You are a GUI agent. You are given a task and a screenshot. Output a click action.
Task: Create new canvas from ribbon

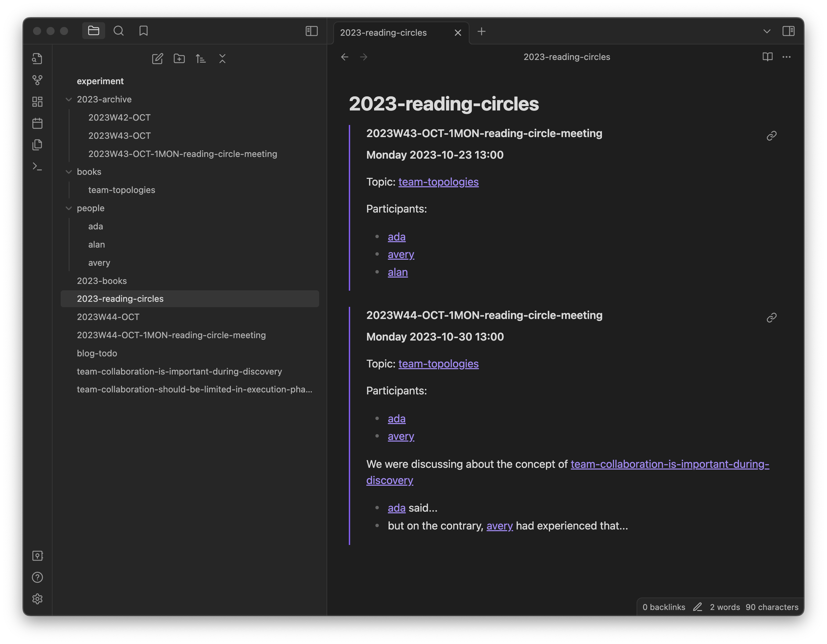click(x=37, y=101)
